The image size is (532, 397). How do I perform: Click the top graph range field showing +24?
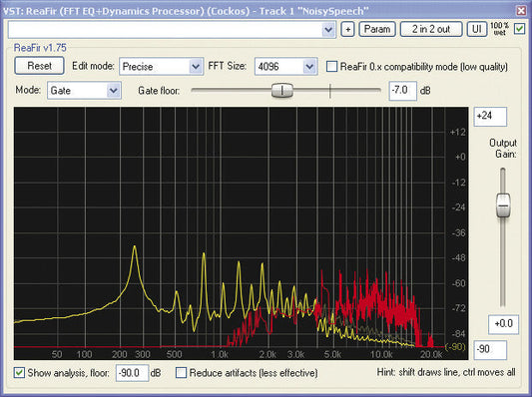point(490,117)
